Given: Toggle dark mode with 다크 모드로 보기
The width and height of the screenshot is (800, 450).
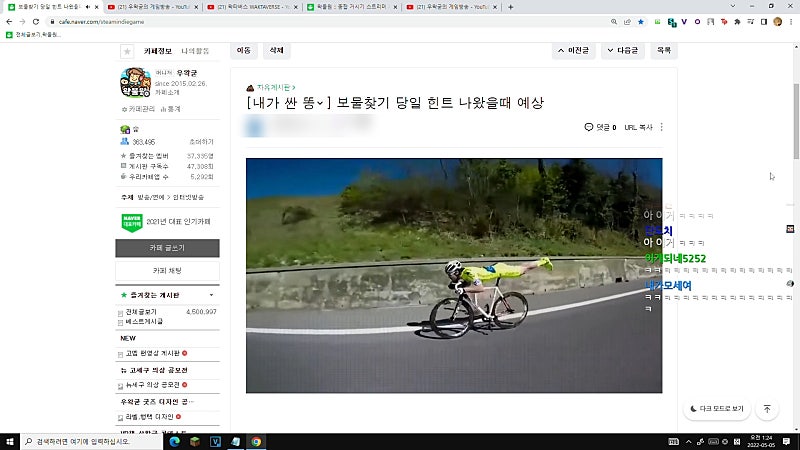Looking at the screenshot, I should click(x=717, y=409).
